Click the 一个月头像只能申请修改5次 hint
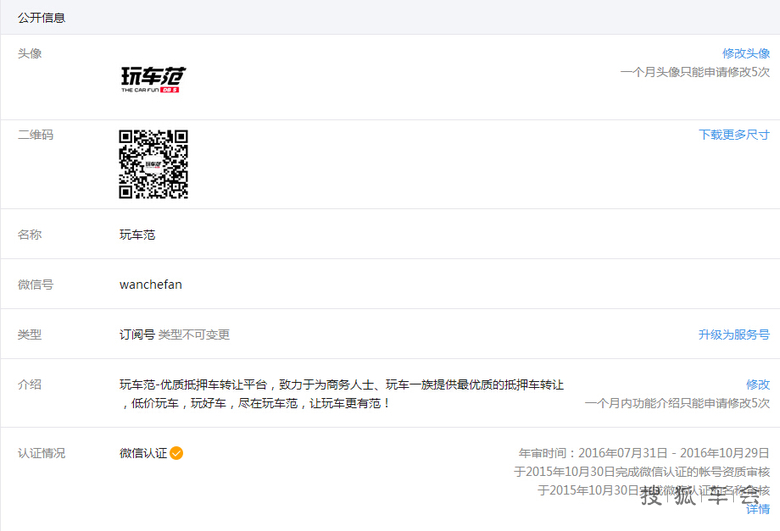The height and width of the screenshot is (531, 780). (x=695, y=72)
